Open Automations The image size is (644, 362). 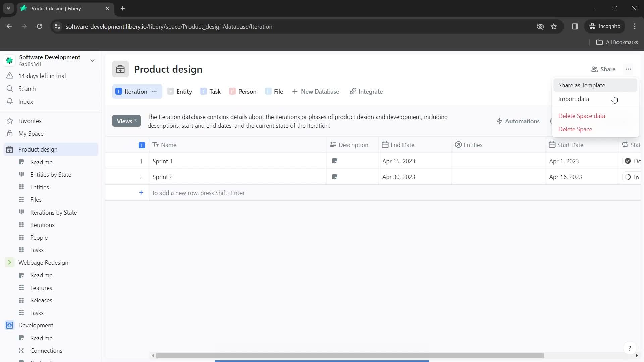518,121
